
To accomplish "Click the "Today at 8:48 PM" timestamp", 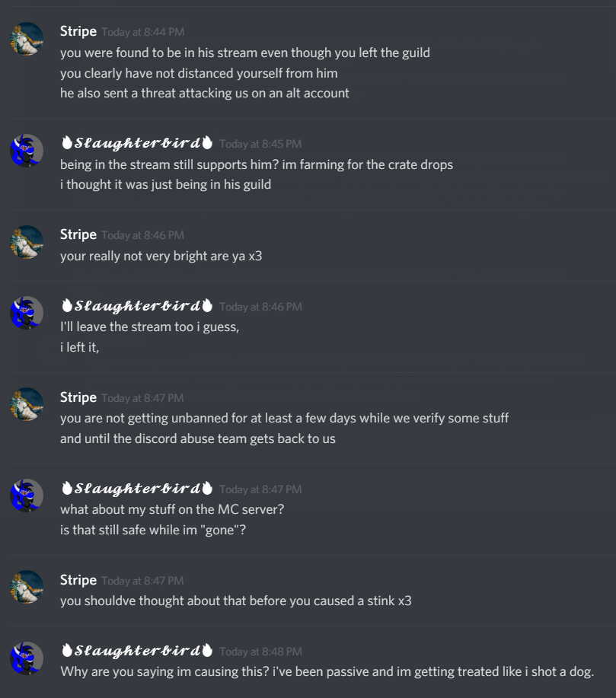I will pos(260,652).
